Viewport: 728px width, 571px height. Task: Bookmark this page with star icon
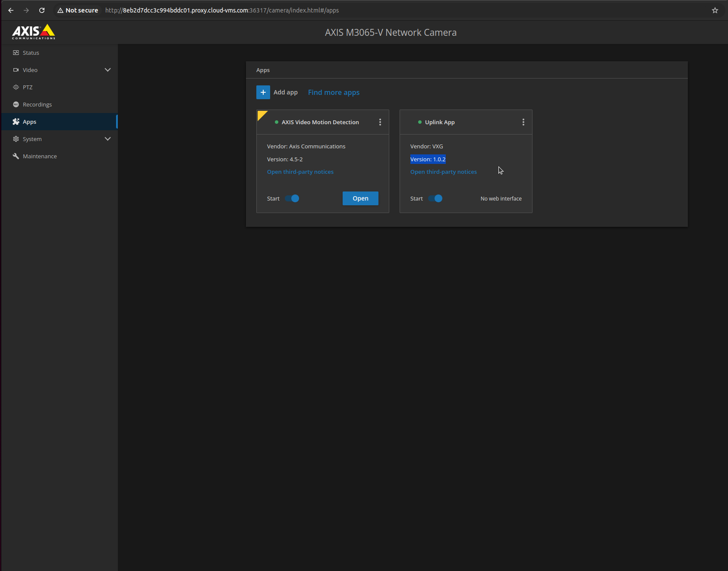tap(715, 10)
